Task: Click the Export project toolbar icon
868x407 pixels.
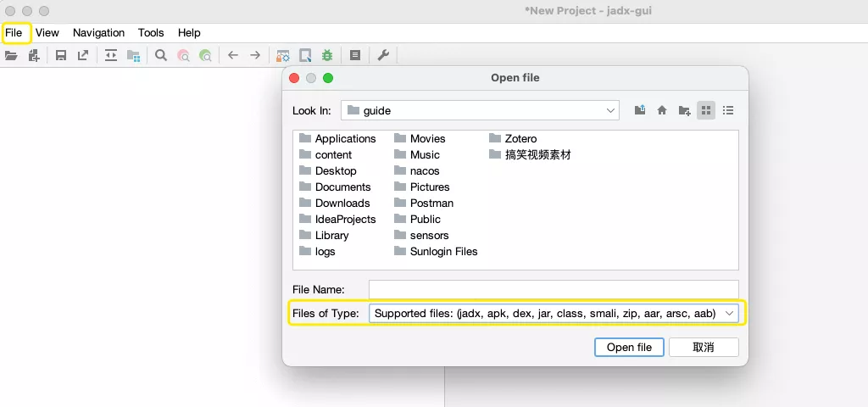Action: (83, 55)
